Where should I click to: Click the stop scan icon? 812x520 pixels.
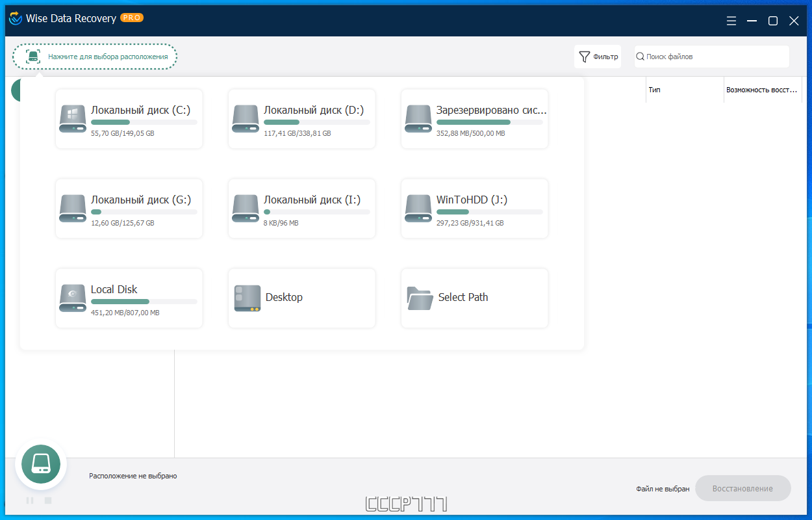pyautogui.click(x=48, y=500)
